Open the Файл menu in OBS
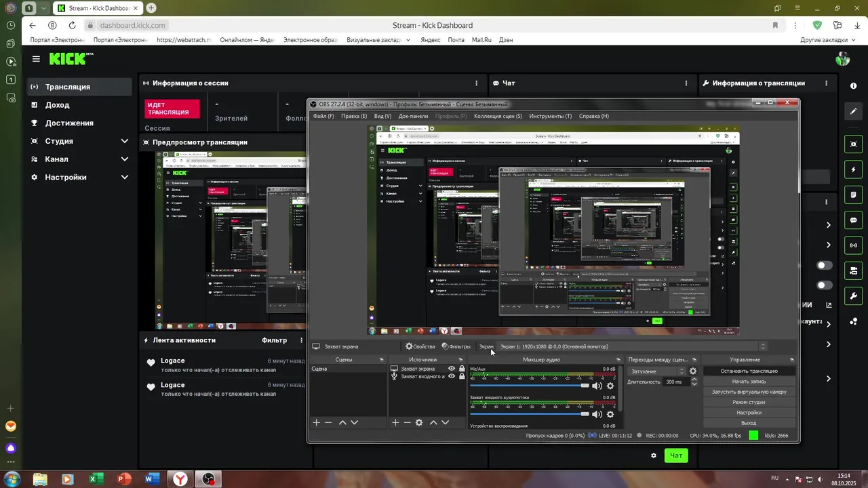Image resolution: width=868 pixels, height=488 pixels. pos(323,116)
